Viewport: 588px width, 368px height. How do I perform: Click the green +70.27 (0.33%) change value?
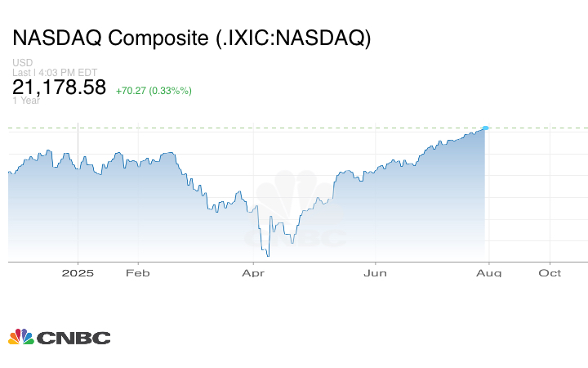pyautogui.click(x=154, y=90)
